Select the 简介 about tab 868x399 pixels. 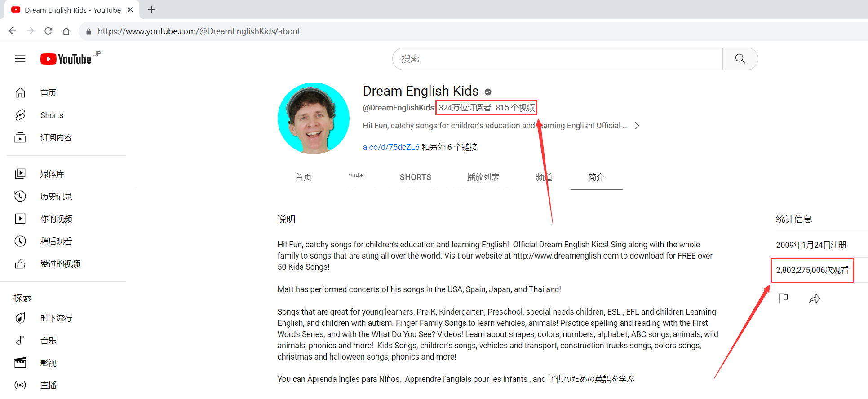coord(596,177)
